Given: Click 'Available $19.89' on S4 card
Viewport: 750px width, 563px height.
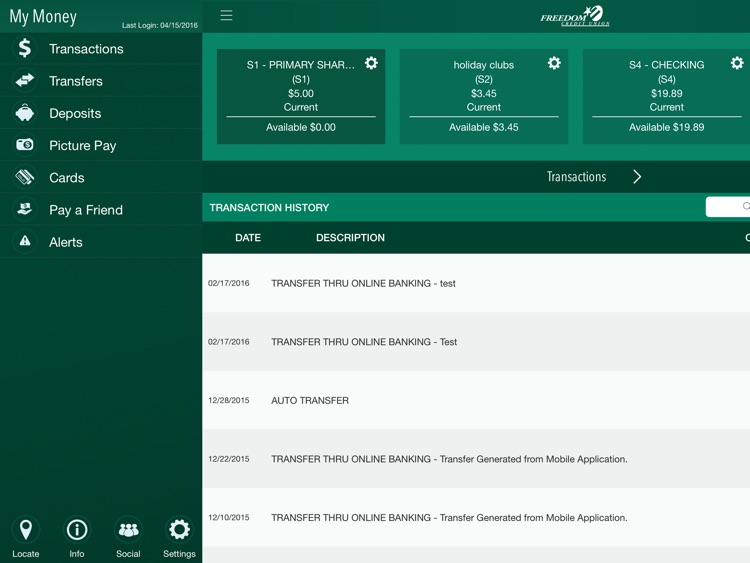Looking at the screenshot, I should [x=666, y=127].
